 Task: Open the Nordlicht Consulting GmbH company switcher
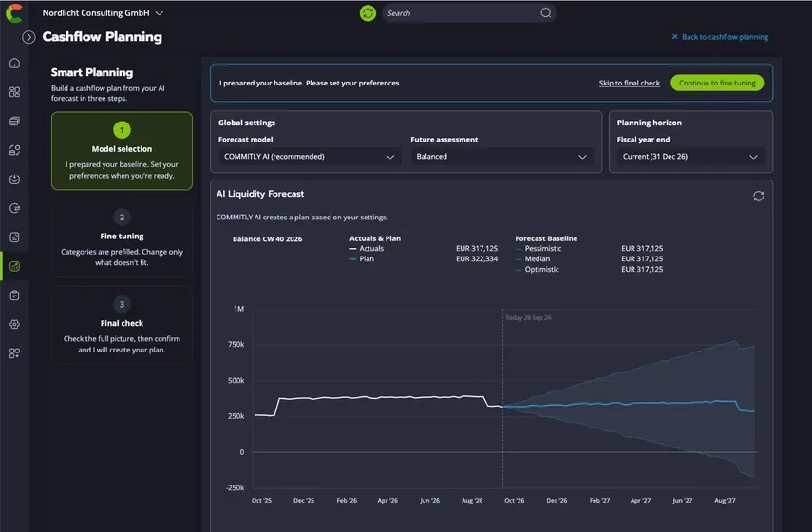[103, 13]
